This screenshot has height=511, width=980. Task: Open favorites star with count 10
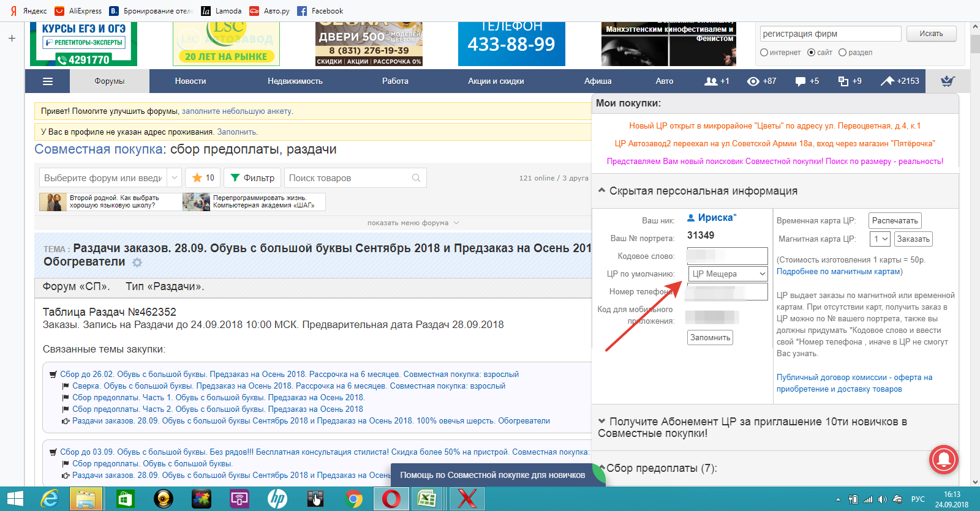coord(203,178)
